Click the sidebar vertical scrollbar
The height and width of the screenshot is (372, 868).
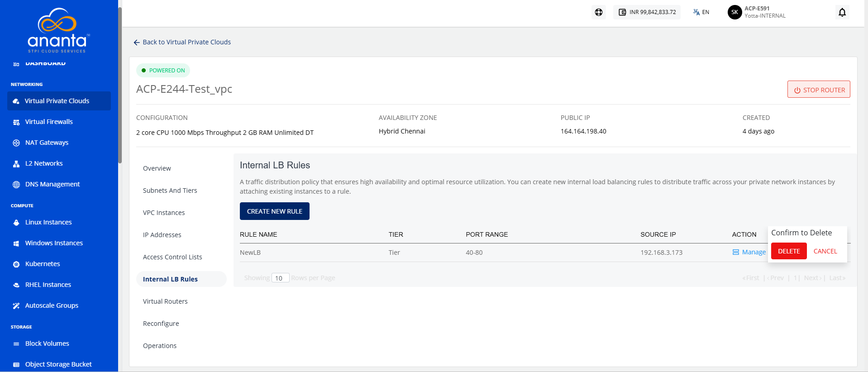[120, 85]
